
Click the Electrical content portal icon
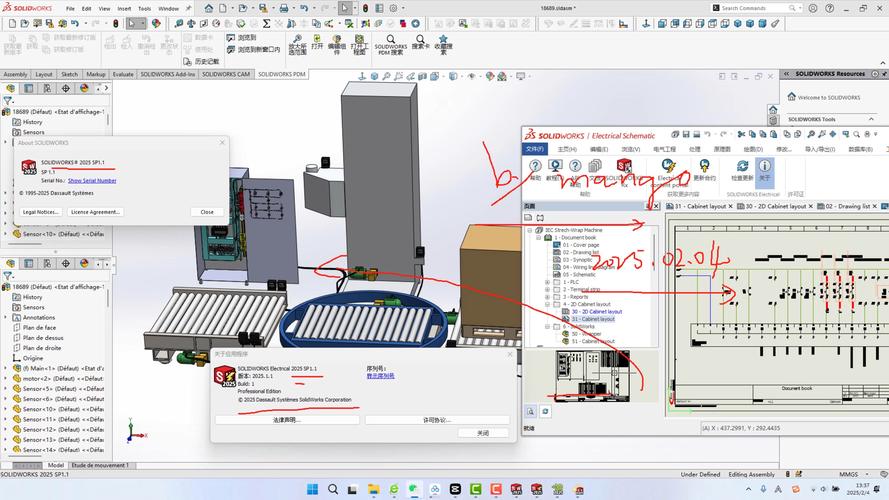click(668, 166)
